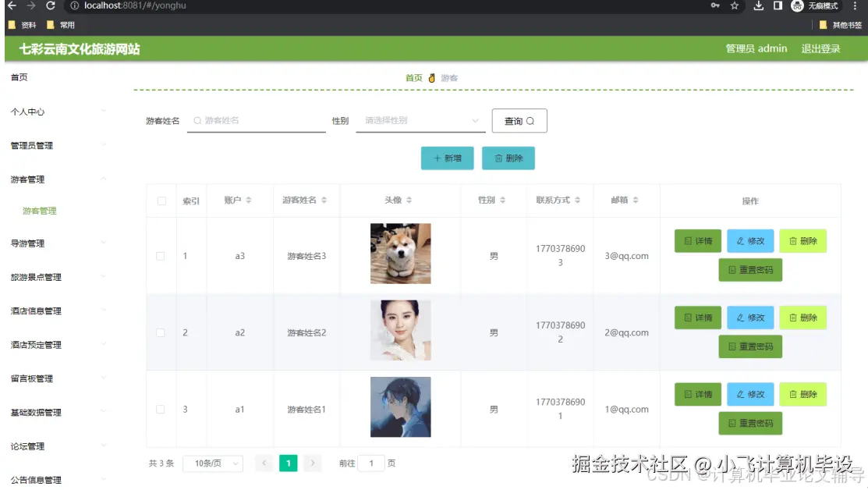The height and width of the screenshot is (490, 868).
Task: Click 删除 for account a3
Action: [802, 241]
